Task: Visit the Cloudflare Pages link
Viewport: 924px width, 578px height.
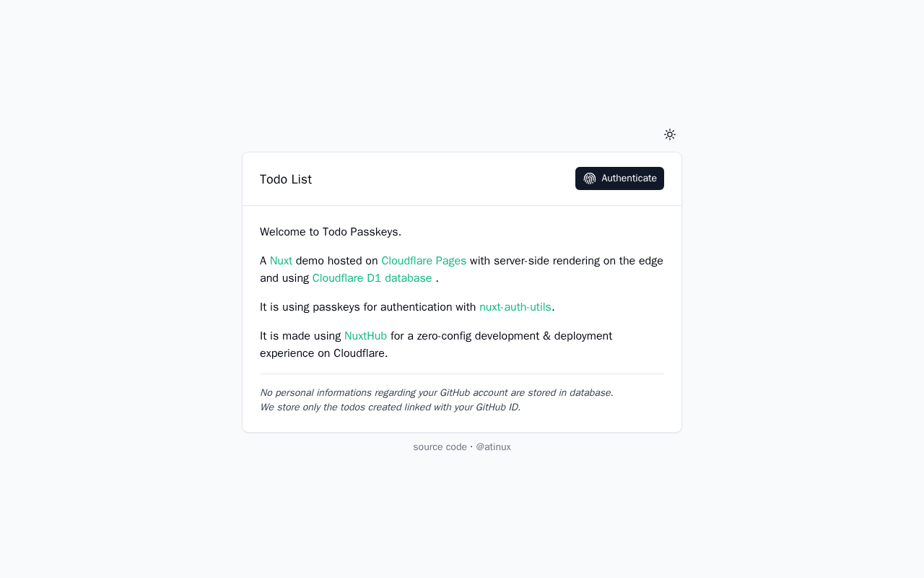Action: click(424, 261)
